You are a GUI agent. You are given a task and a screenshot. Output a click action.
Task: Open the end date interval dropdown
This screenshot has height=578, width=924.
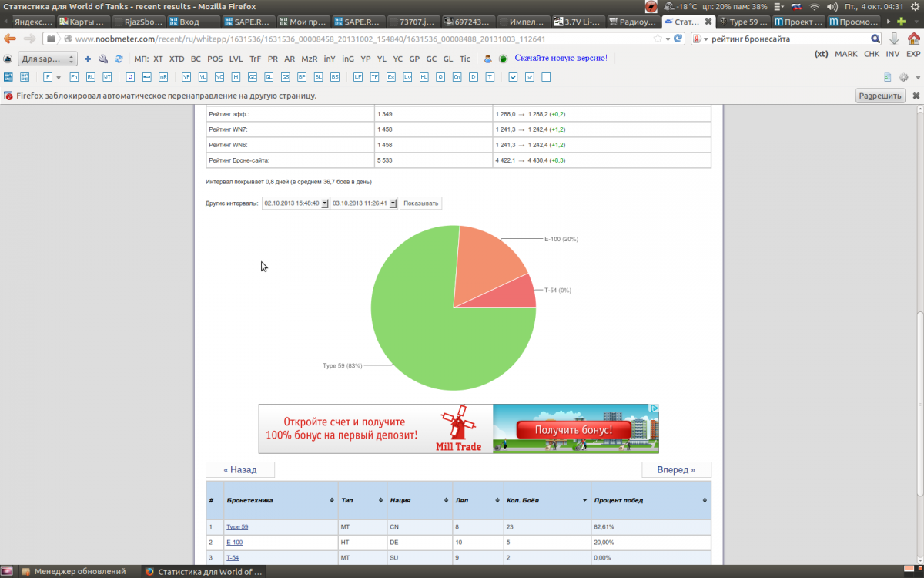pos(393,203)
